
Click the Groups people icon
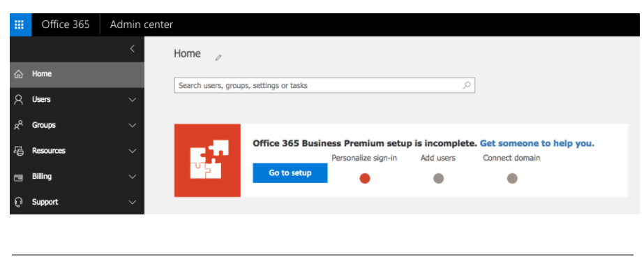18,126
